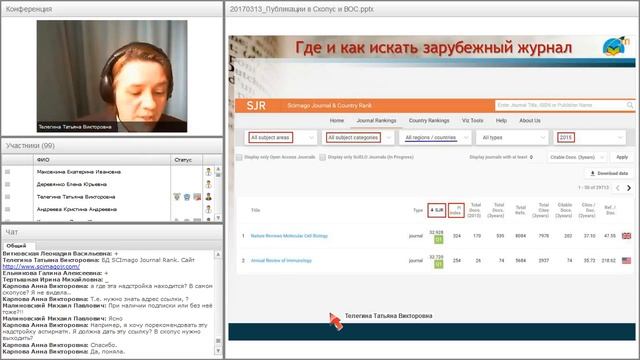This screenshot has width=640, height=360.
Task: Open the All types dropdown
Action: [512, 138]
